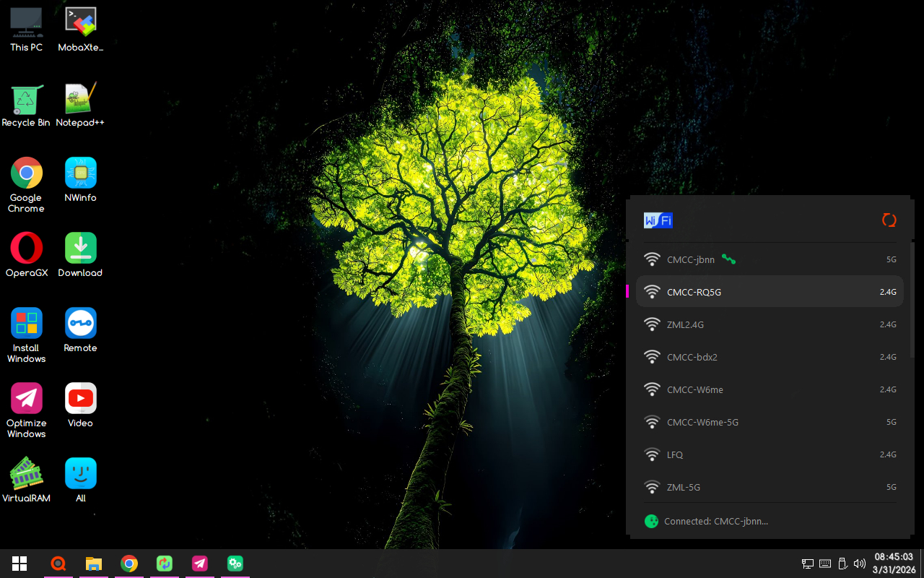Click the taskbar clock and date
This screenshot has width=924, height=578.
(x=894, y=564)
